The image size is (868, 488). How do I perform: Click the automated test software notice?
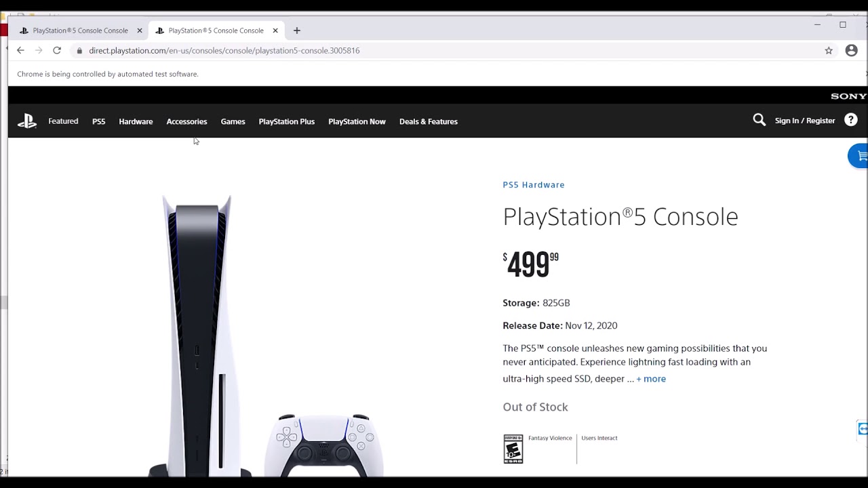[x=108, y=74]
